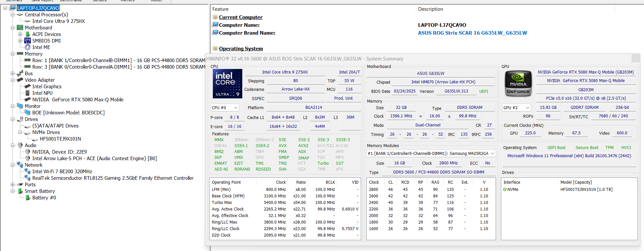
Task: Click the Central Processor(s) chip icon
Action: (x=20, y=15)
